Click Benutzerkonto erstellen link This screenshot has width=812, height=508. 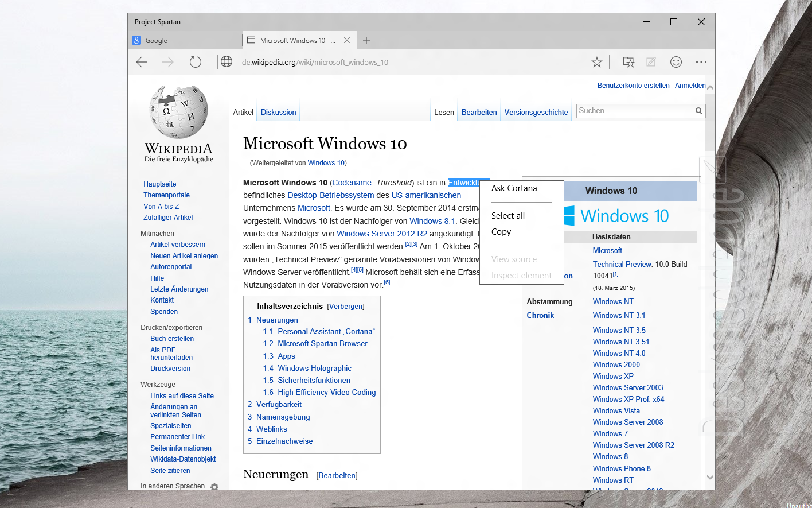click(x=634, y=86)
